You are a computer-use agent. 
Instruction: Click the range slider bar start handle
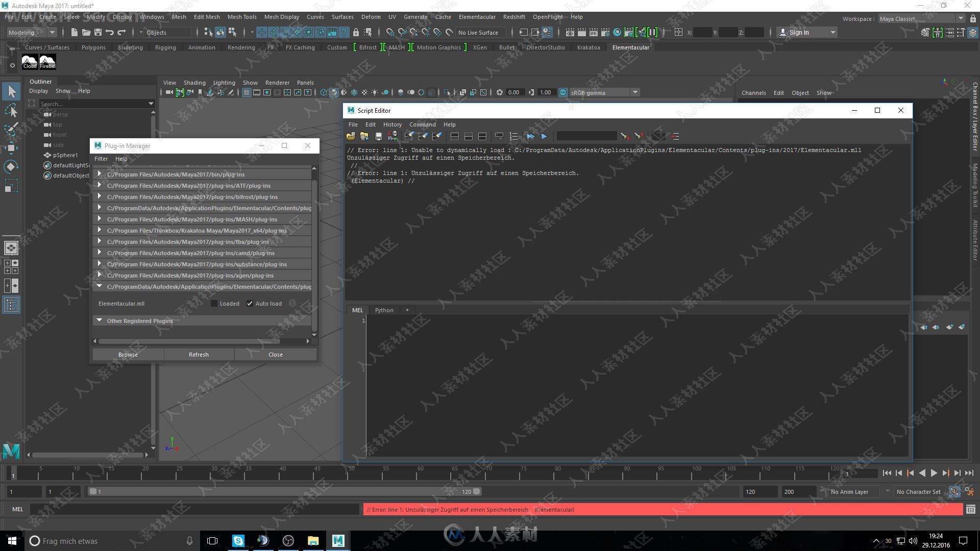(x=93, y=492)
